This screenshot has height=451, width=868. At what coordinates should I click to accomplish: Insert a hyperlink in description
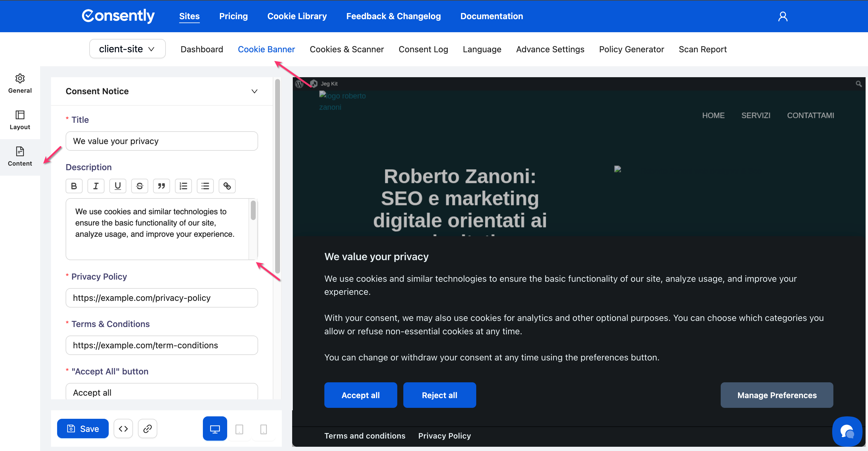[x=227, y=186]
